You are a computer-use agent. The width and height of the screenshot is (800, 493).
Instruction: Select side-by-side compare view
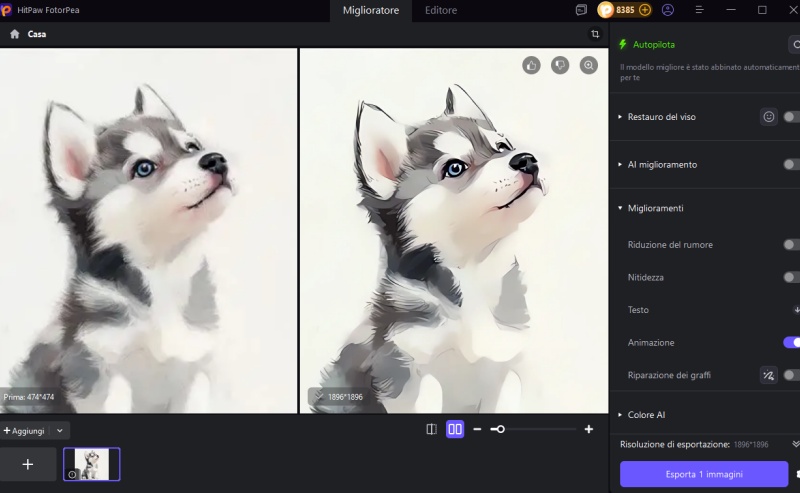(455, 429)
